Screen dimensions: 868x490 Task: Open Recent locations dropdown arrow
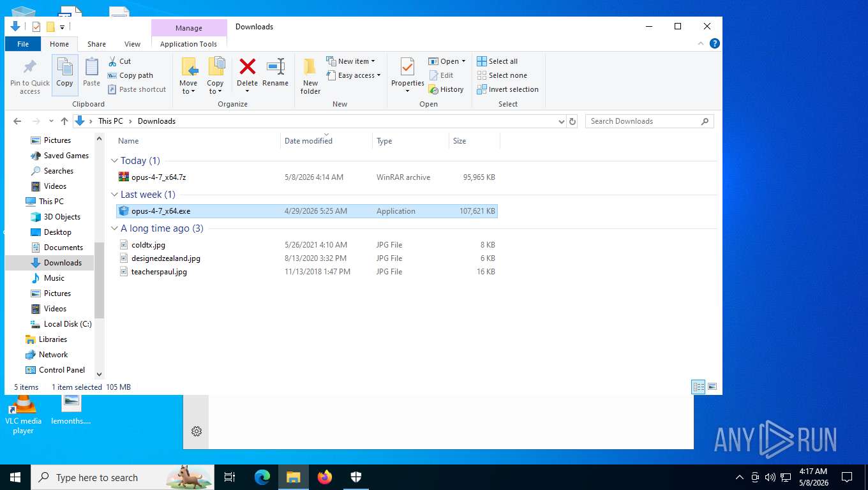[x=51, y=121]
